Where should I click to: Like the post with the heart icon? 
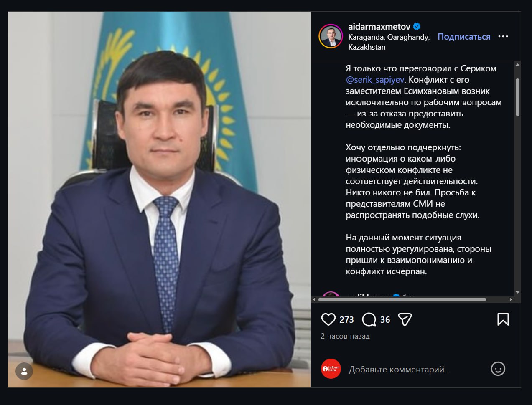[x=328, y=319]
